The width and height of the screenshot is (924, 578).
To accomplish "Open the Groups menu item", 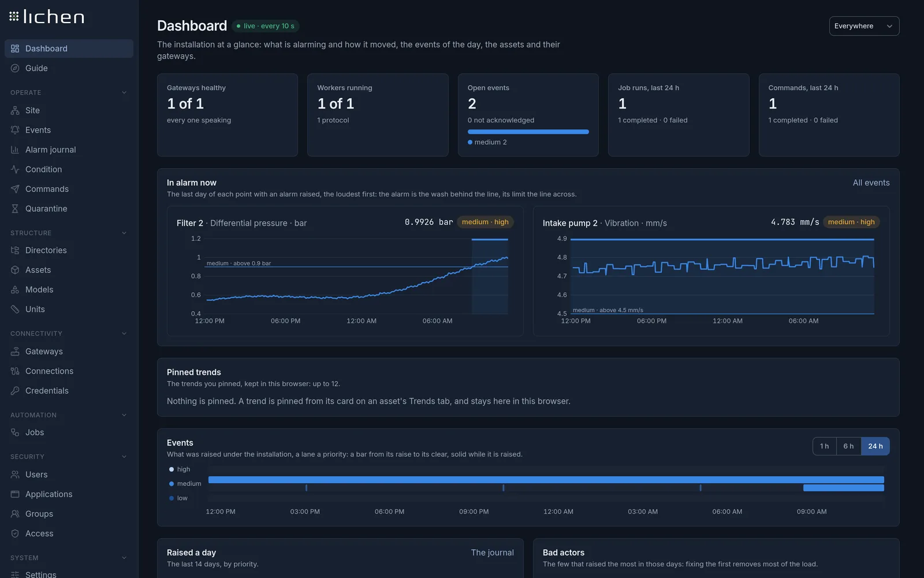I will pos(69,514).
